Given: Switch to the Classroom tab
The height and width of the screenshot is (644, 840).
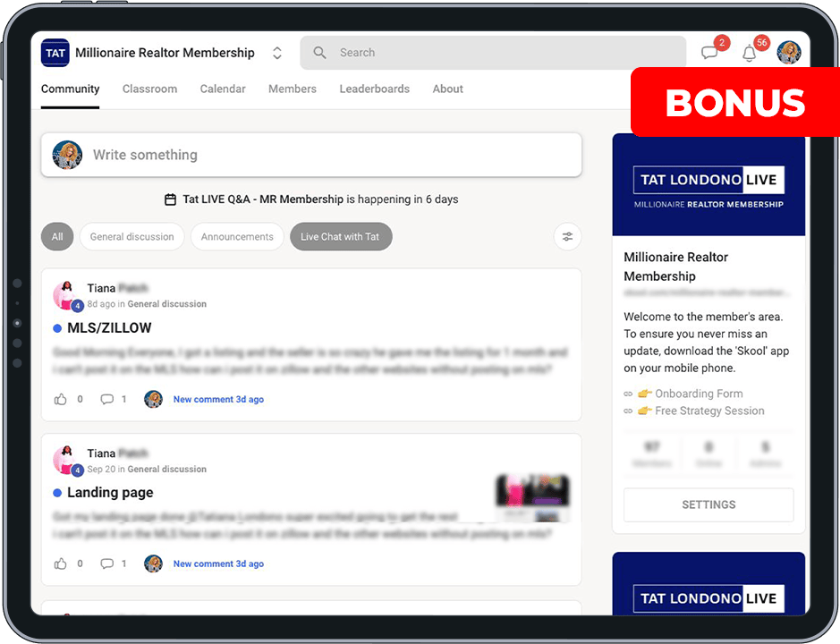Looking at the screenshot, I should 149,89.
